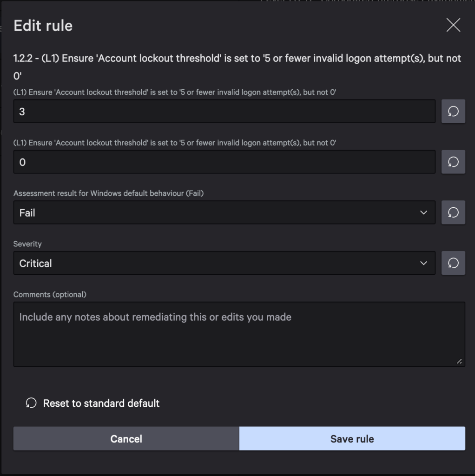Select the Reset to standard default text
The height and width of the screenshot is (476, 475).
(x=101, y=403)
